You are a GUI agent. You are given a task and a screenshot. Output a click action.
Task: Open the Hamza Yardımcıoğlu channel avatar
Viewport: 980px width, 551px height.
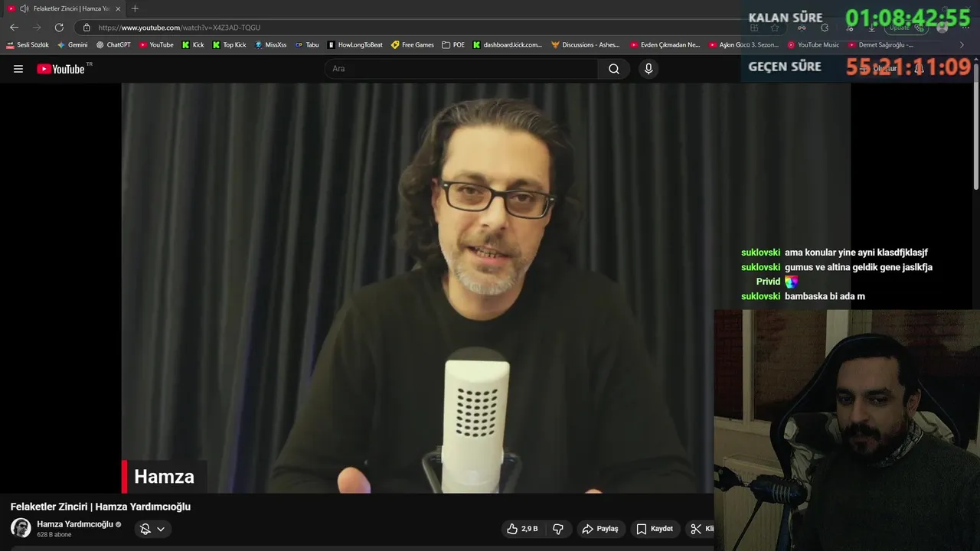click(21, 528)
